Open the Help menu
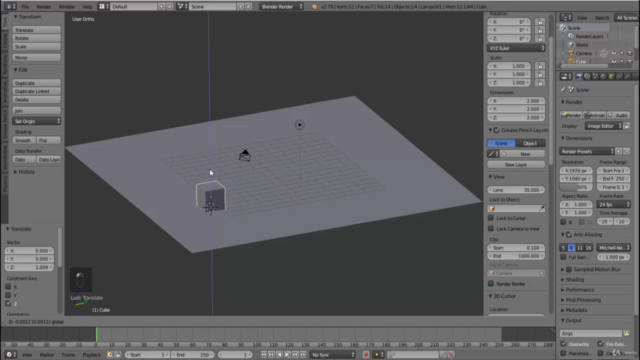Screen dimensions: 640x360 coord(87,7)
